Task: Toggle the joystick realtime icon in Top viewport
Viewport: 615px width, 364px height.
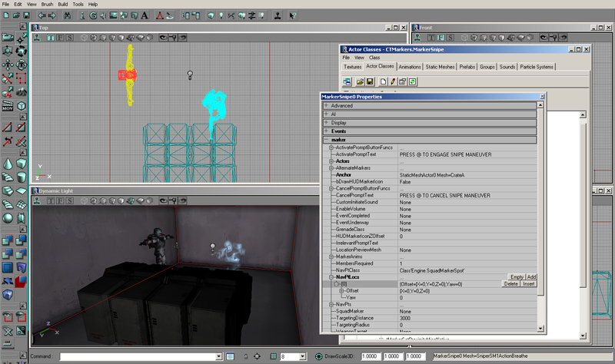Action: click(37, 38)
